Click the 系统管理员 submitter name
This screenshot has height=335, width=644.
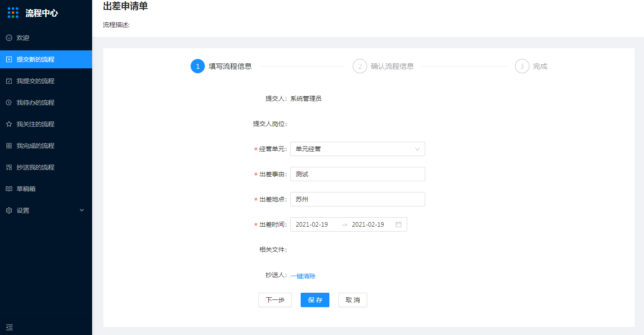pos(306,98)
